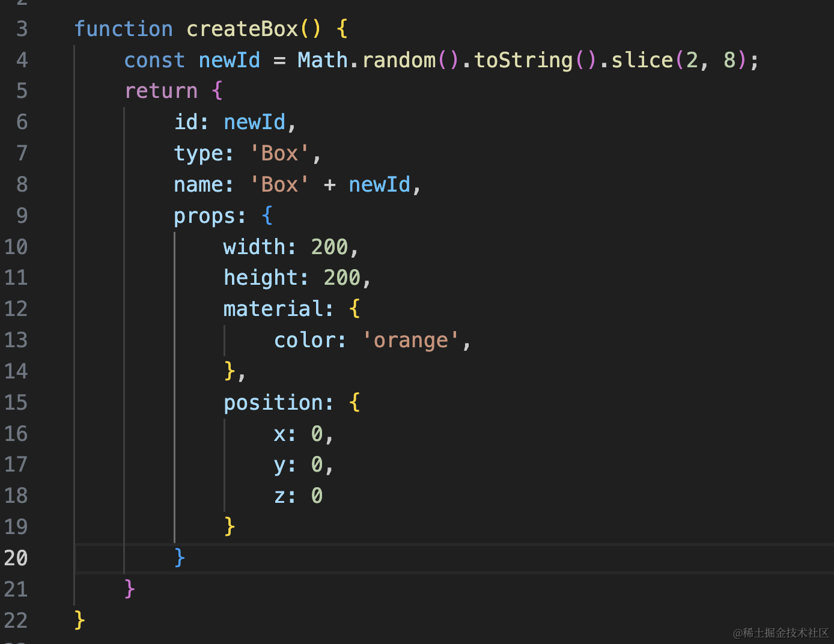Click the Math identifier
834x644 pixels.
click(323, 60)
